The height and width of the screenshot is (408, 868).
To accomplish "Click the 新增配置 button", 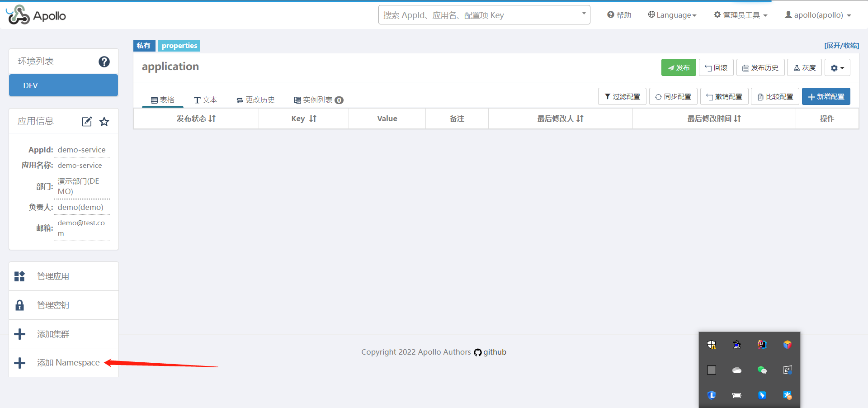I will coord(826,97).
